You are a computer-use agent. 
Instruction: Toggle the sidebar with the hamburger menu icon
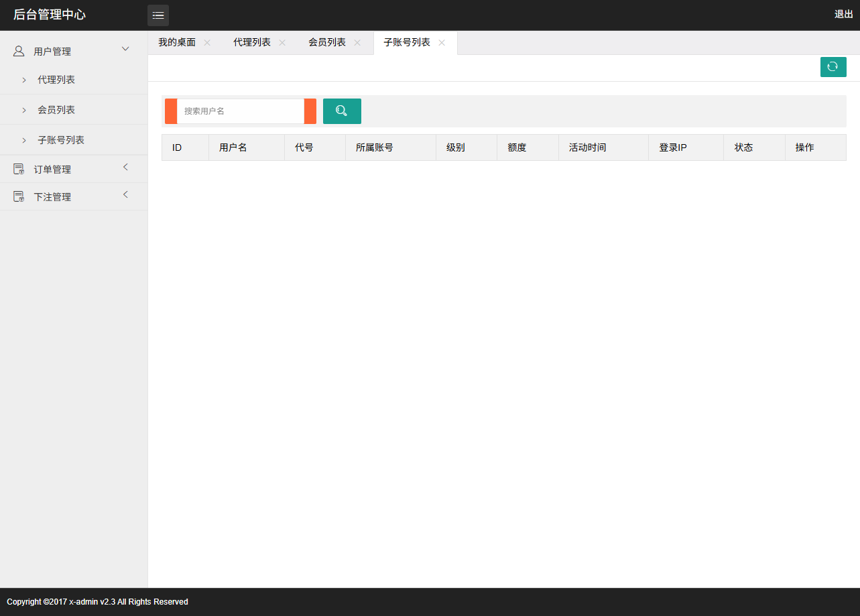(x=158, y=15)
